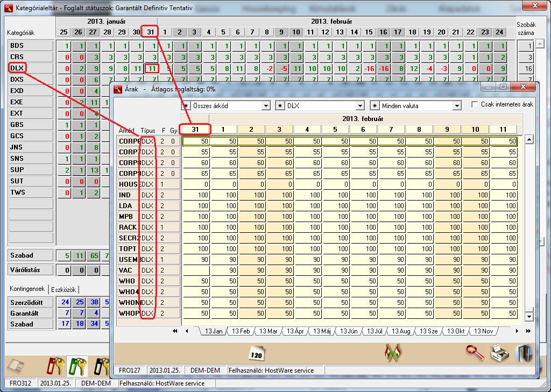Switch to the '13 Feb' month tab
This screenshot has height=392, width=551.
click(241, 331)
